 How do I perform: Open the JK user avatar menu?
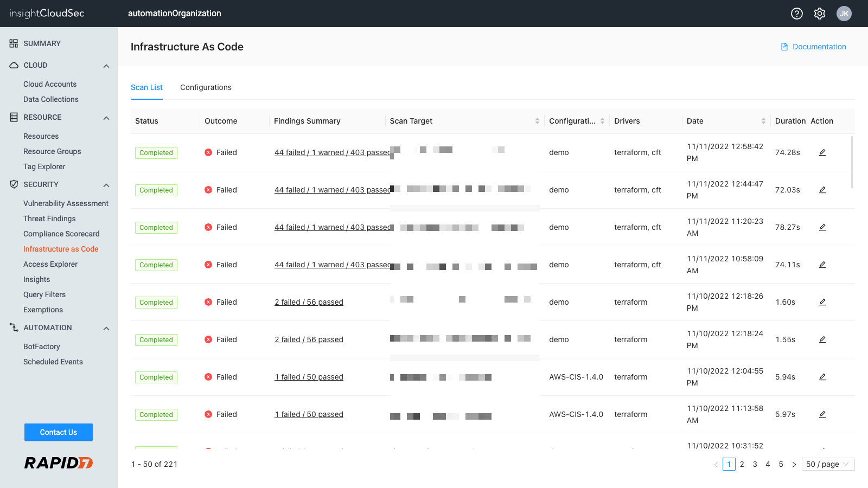844,14
